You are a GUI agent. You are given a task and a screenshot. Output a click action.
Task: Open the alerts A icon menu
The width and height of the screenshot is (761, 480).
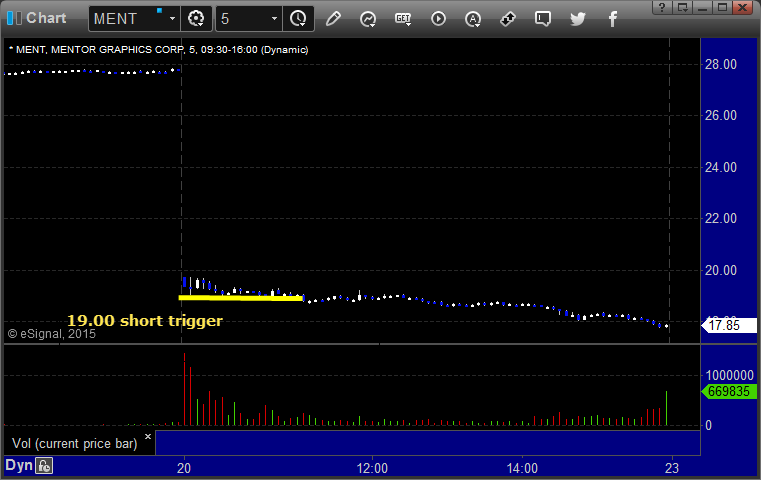click(473, 19)
